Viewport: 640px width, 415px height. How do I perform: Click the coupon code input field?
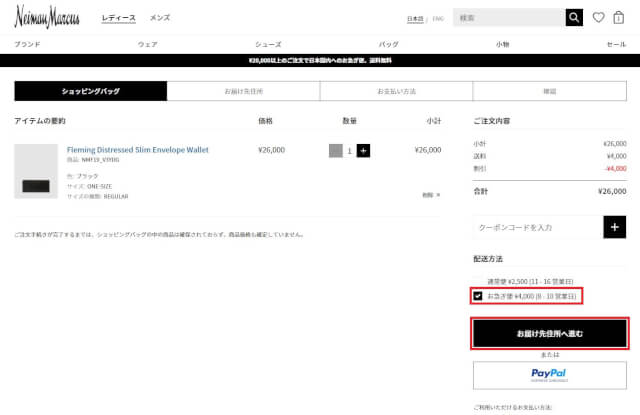coord(538,227)
